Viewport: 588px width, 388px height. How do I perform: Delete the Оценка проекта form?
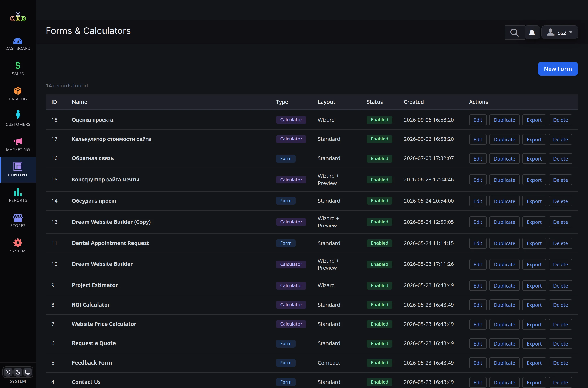click(560, 120)
